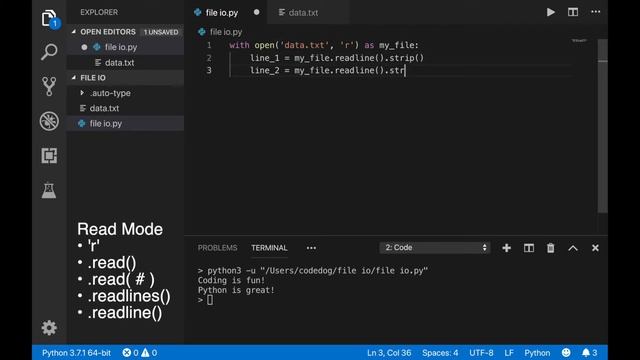Place cursor on line 1 with open statement
The width and height of the screenshot is (640, 360).
click(x=324, y=45)
